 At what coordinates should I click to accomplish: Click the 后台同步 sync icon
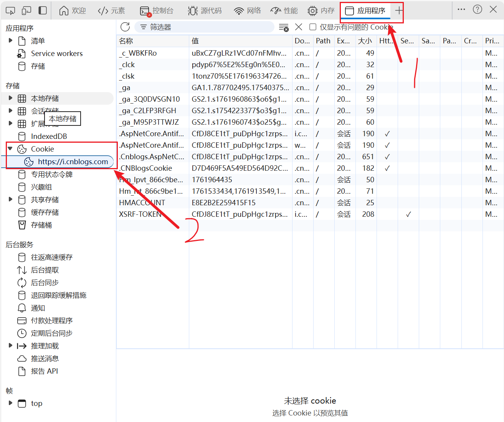pos(22,283)
